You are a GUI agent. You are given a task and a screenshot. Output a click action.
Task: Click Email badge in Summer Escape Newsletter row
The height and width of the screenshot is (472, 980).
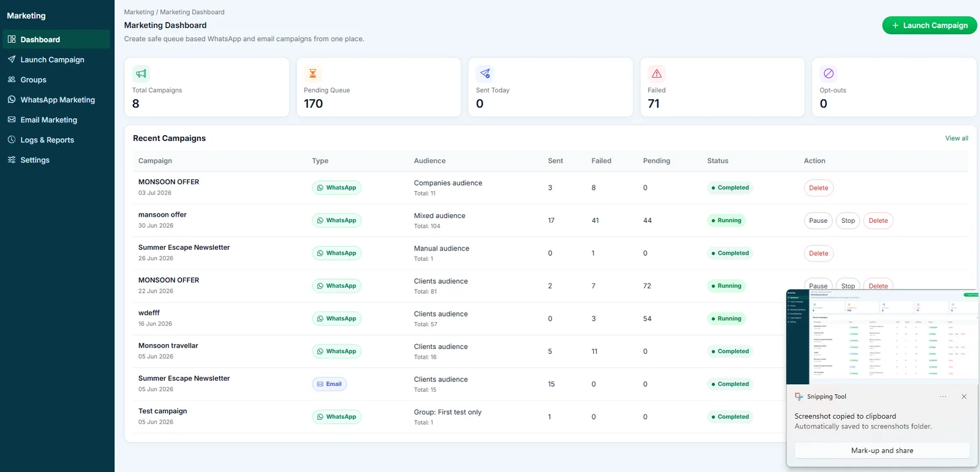point(330,384)
